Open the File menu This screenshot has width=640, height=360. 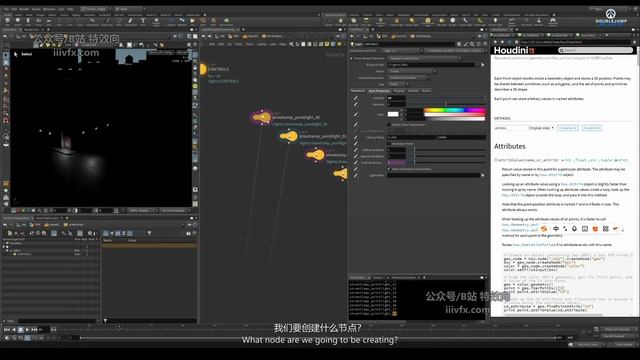pos(7,9)
